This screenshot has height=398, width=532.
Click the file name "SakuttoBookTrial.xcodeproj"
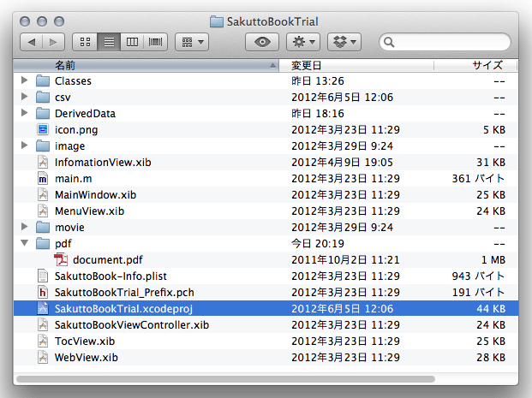pos(123,309)
